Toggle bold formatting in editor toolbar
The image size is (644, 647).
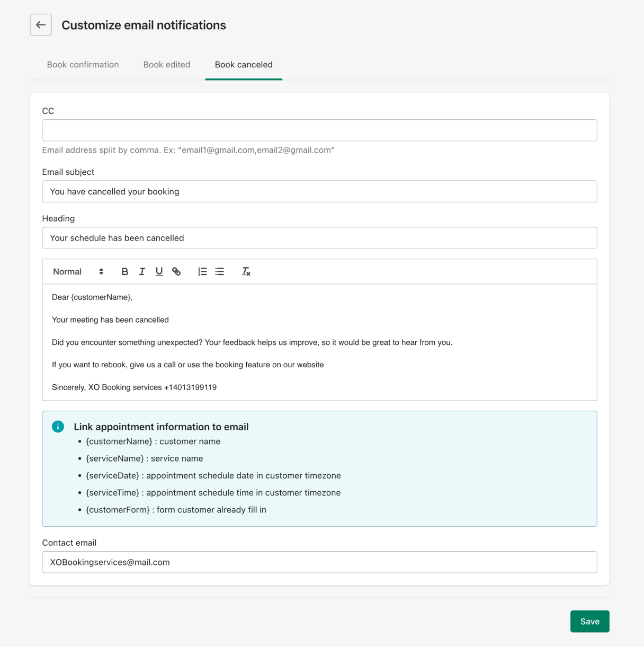click(x=124, y=272)
